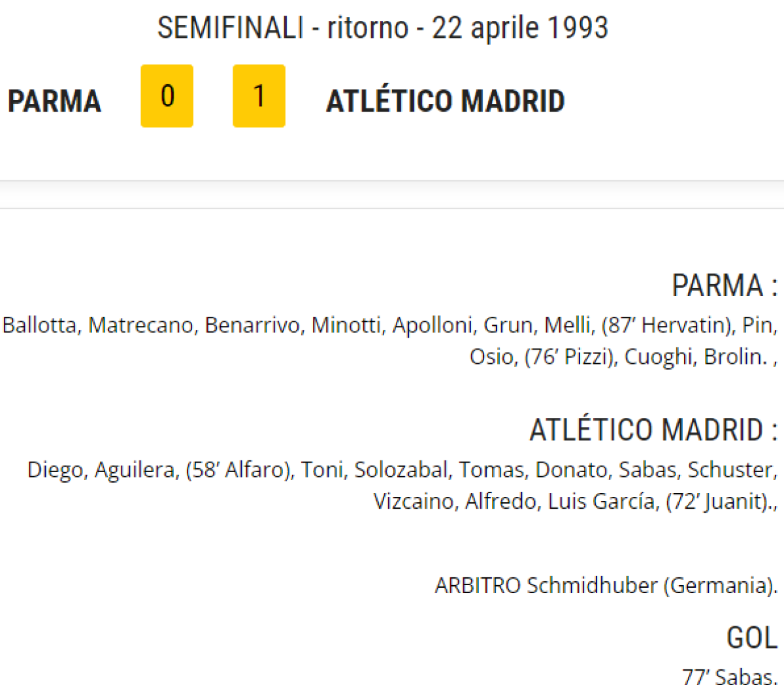Click the ATLÉTICO MADRID team name in the scoreline

[445, 101]
